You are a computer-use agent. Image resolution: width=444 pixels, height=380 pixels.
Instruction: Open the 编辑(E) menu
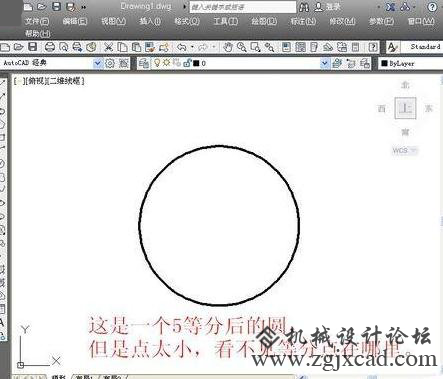pyautogui.click(x=75, y=22)
